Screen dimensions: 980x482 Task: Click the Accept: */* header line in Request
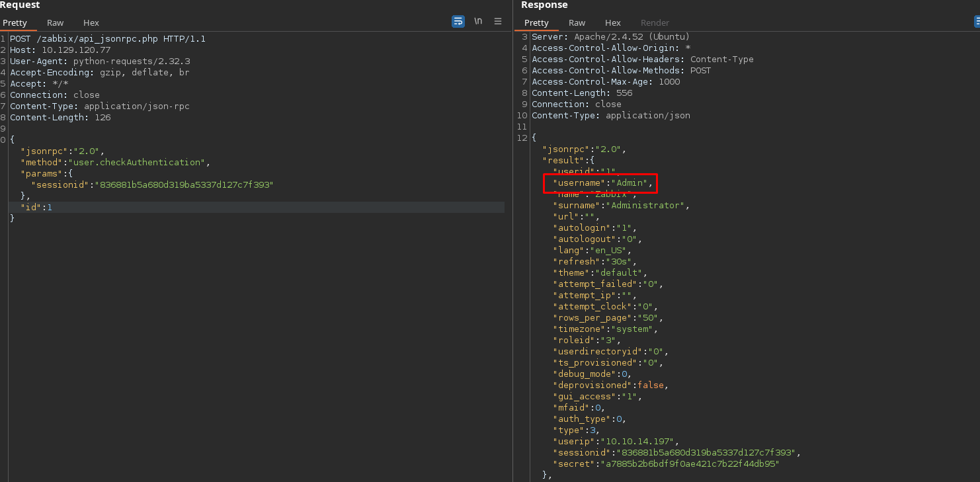(39, 84)
